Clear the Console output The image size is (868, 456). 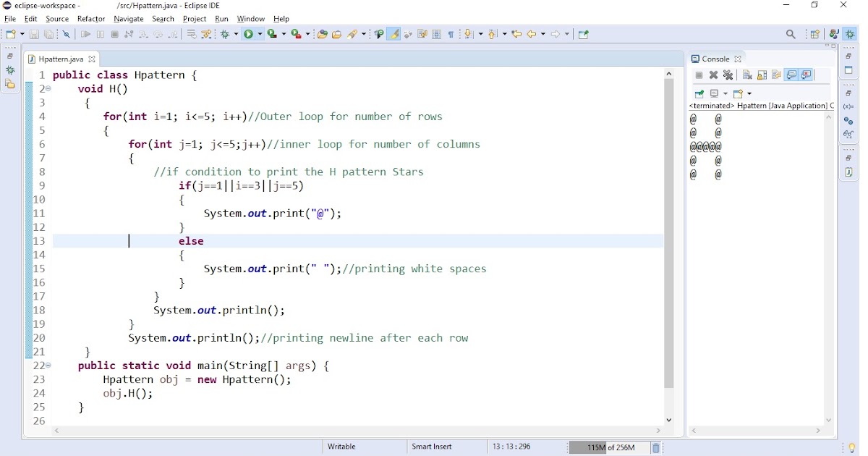click(746, 74)
